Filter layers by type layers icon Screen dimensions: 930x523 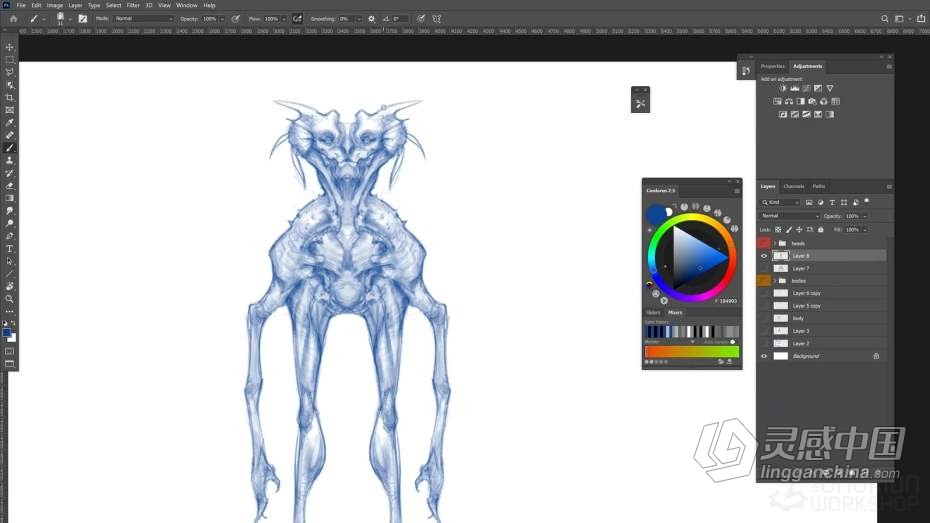click(x=832, y=203)
